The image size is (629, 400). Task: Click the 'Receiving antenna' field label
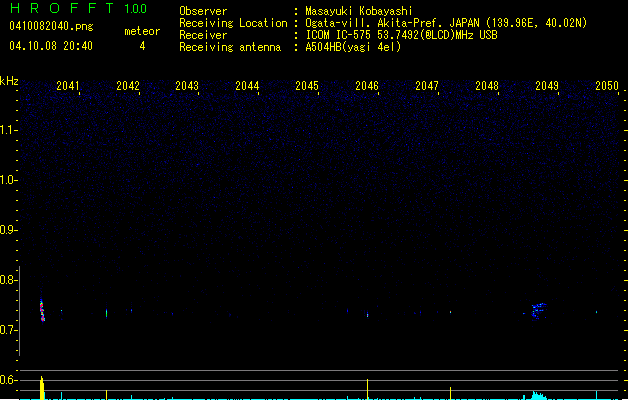(x=230, y=47)
